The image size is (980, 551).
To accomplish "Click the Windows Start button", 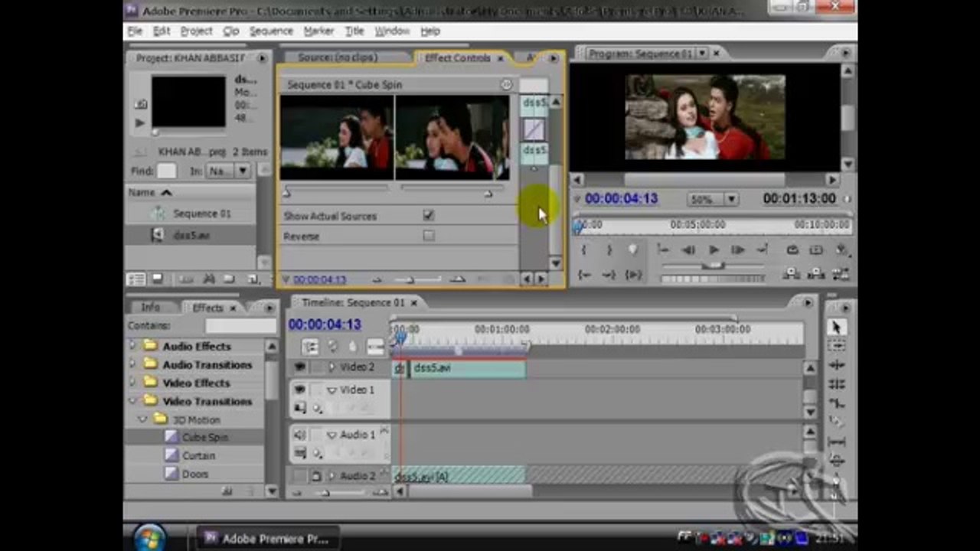I will pyautogui.click(x=149, y=536).
